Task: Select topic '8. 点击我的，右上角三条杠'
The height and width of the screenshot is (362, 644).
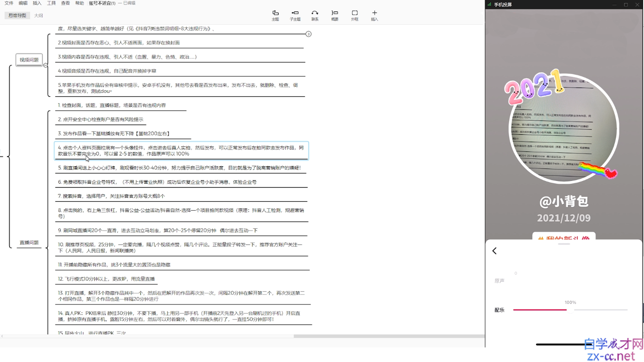Action: pyautogui.click(x=181, y=213)
